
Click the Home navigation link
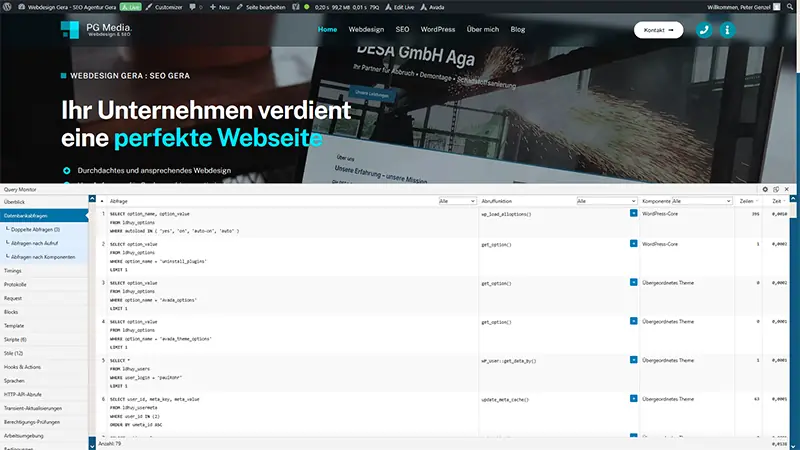pos(327,30)
